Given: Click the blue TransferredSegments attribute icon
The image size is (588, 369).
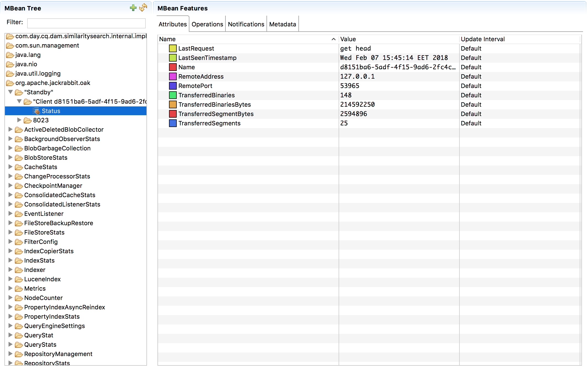Looking at the screenshot, I should (173, 123).
